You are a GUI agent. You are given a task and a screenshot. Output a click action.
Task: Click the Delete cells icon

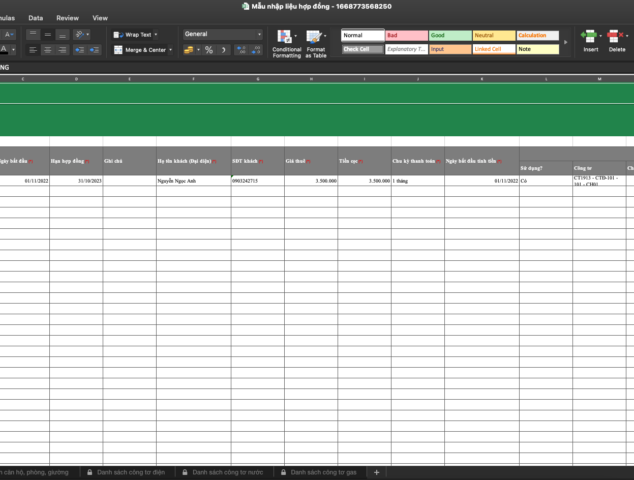click(x=617, y=40)
